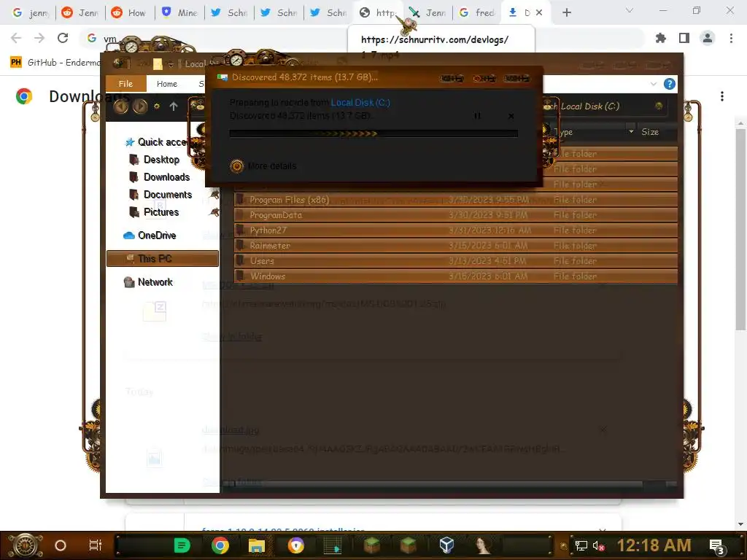This screenshot has width=747, height=560.
Task: Open File Explorer from taskbar
Action: coord(256,545)
